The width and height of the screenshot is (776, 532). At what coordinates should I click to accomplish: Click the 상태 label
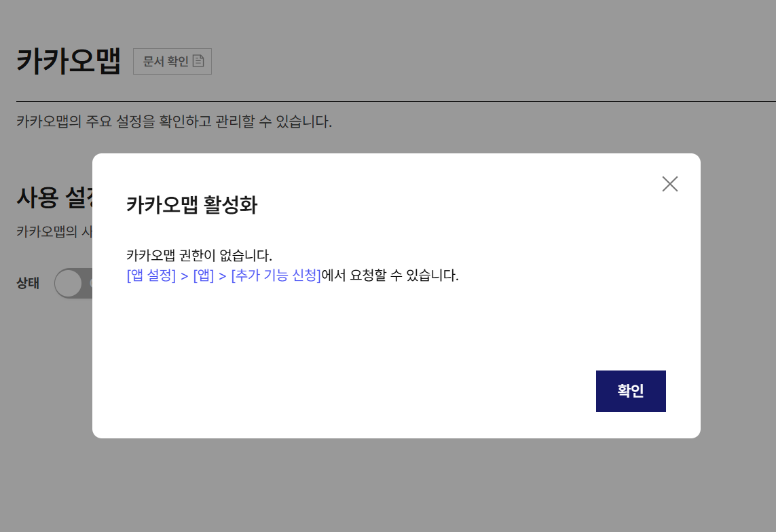pyautogui.click(x=28, y=284)
